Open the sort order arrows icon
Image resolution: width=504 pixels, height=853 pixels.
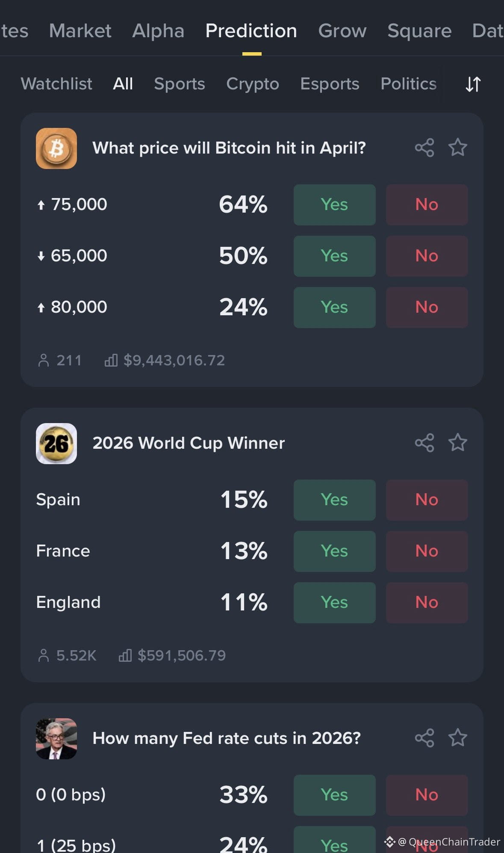coord(473,84)
